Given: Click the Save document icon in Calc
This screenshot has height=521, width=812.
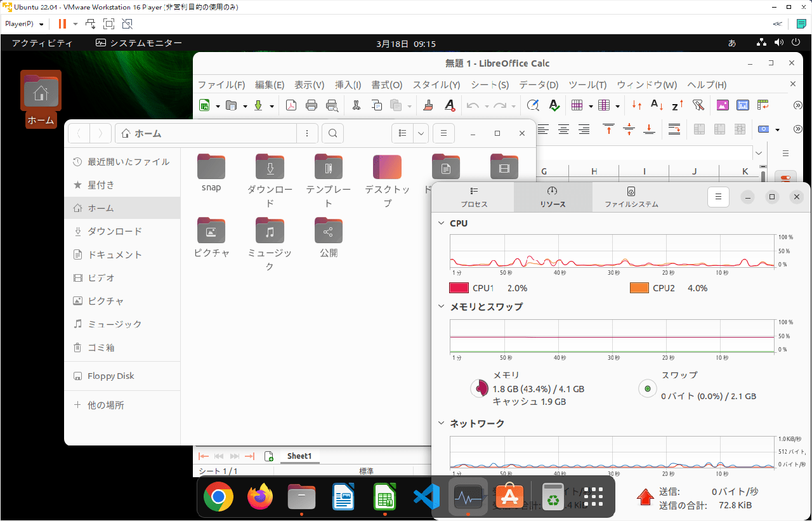Looking at the screenshot, I should tap(258, 105).
